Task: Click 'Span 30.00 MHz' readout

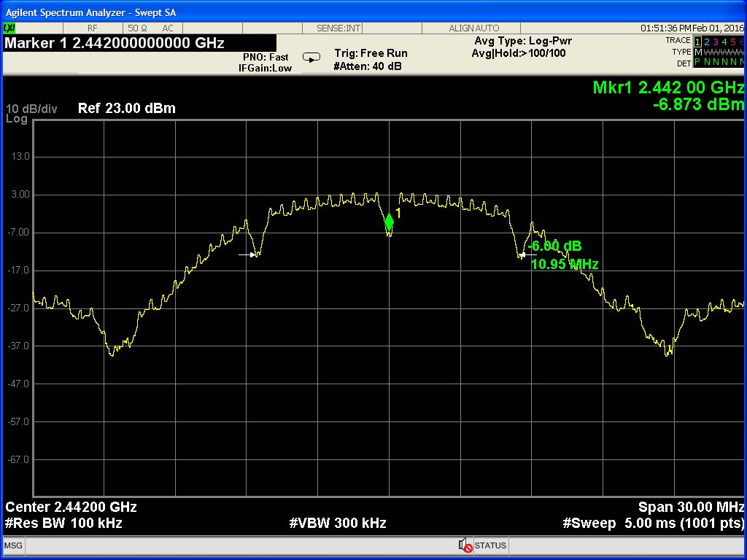Action: pyautogui.click(x=692, y=507)
